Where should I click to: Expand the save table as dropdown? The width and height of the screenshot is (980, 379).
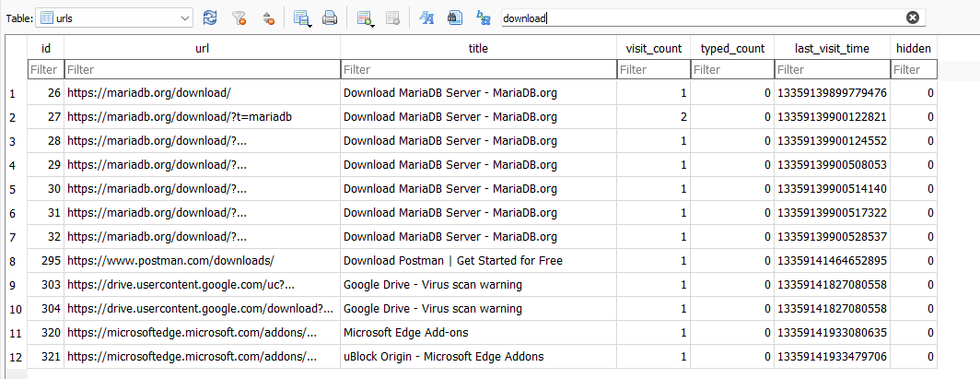310,25
